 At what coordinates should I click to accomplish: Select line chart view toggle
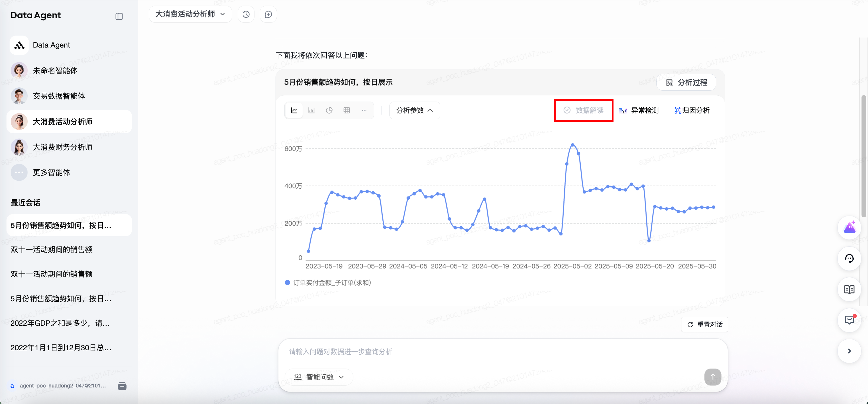coord(294,110)
